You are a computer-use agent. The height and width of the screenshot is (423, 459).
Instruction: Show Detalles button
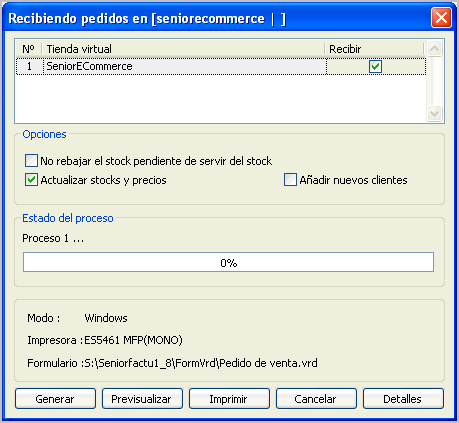(x=403, y=399)
